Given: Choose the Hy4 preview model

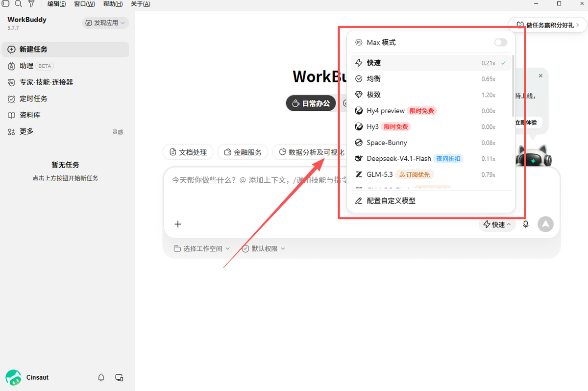Looking at the screenshot, I should (x=431, y=111).
